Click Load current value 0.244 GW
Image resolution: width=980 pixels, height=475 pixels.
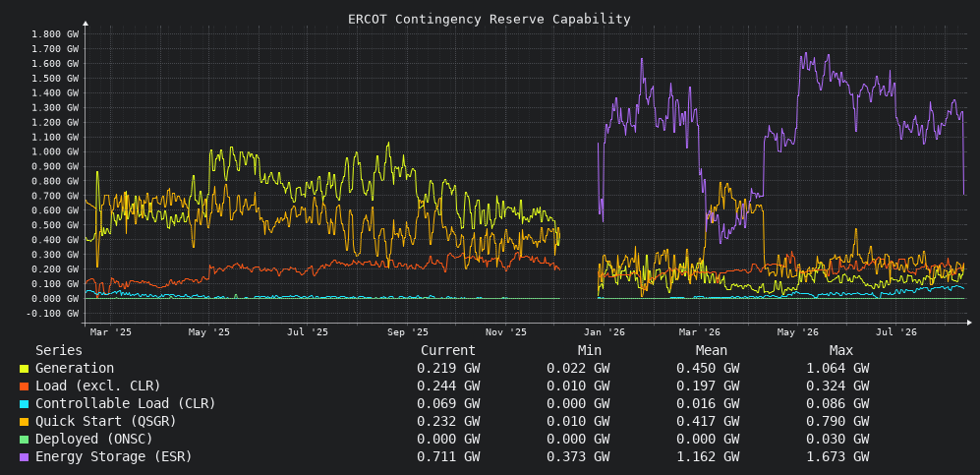(448, 386)
